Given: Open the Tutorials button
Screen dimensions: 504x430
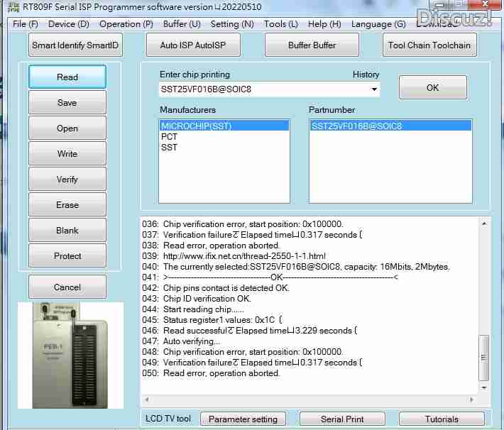Looking at the screenshot, I should coord(442,419).
